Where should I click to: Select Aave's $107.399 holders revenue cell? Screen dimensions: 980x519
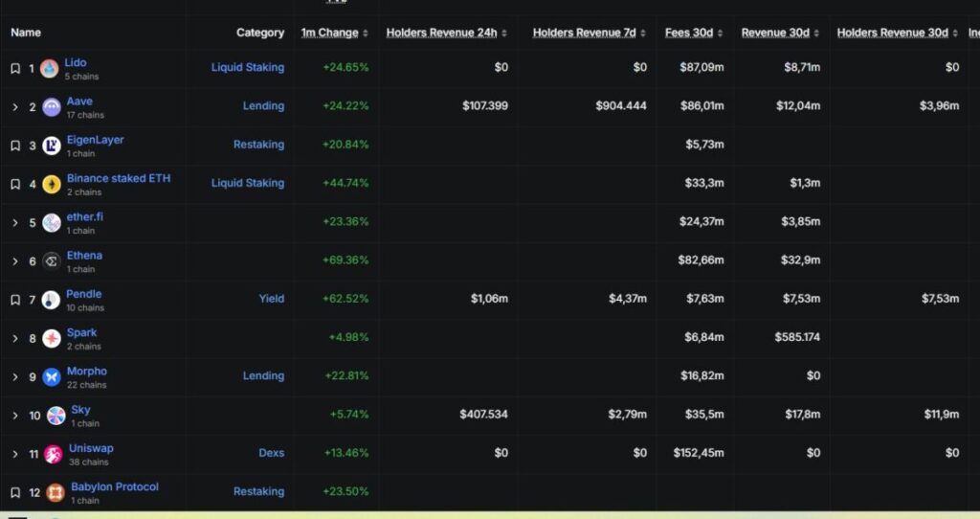pos(485,106)
